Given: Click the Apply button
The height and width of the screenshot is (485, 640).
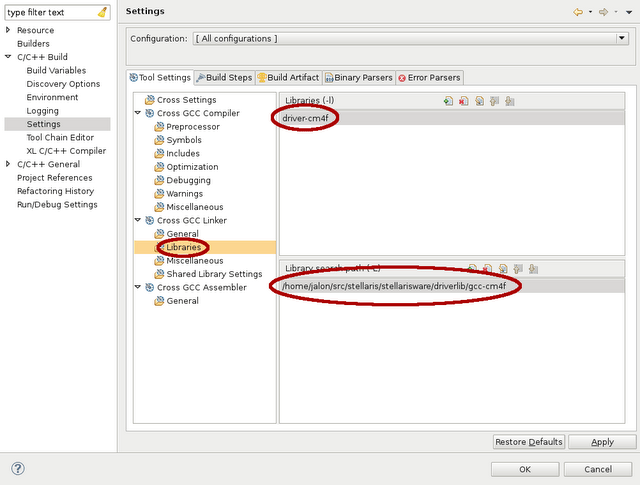Looking at the screenshot, I should coord(602,442).
